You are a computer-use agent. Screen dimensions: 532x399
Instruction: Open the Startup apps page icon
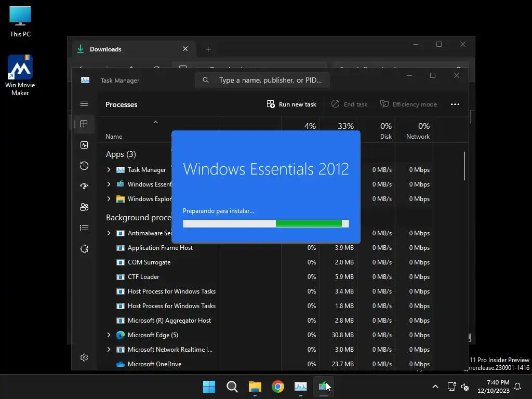tap(84, 187)
